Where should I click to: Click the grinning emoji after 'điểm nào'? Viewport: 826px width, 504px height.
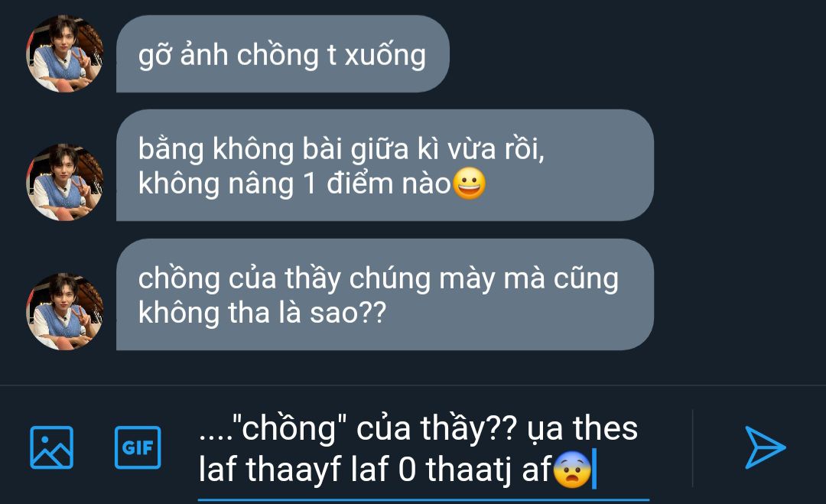pyautogui.click(x=470, y=184)
